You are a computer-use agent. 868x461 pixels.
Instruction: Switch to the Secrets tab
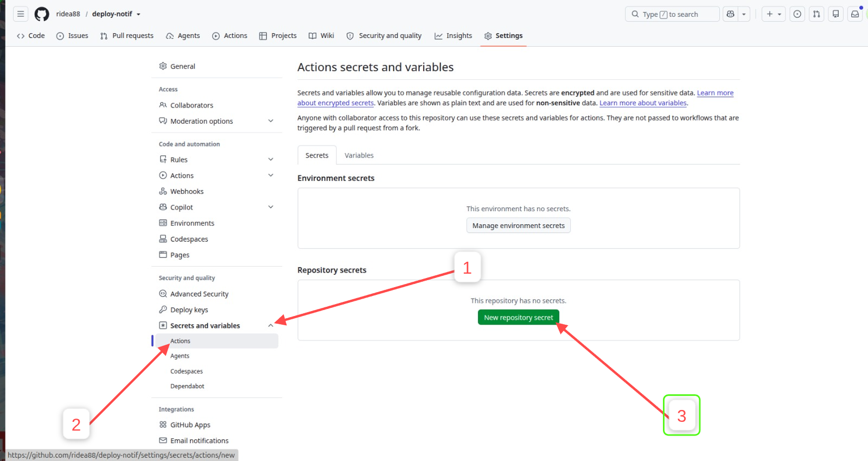pyautogui.click(x=317, y=155)
